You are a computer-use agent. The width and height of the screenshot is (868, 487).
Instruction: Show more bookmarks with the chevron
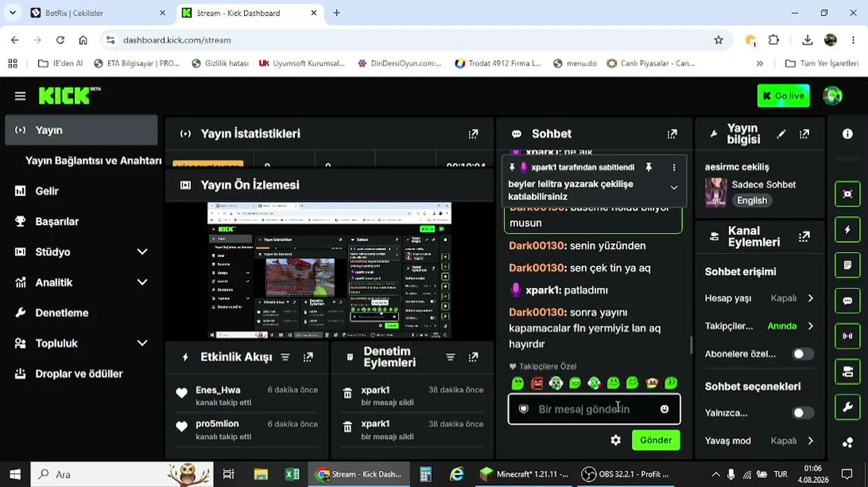760,64
